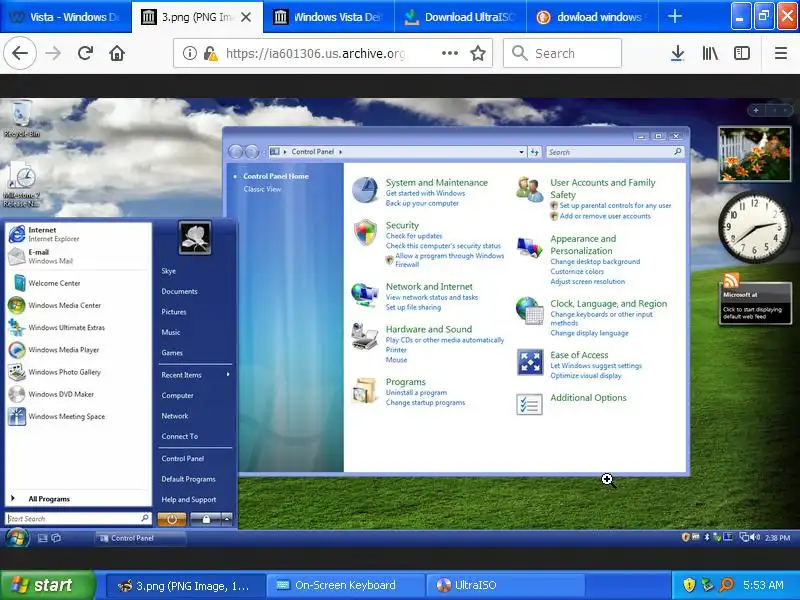Image resolution: width=800 pixels, height=600 pixels.
Task: Click the connection lock warning icon
Action: (x=210, y=53)
